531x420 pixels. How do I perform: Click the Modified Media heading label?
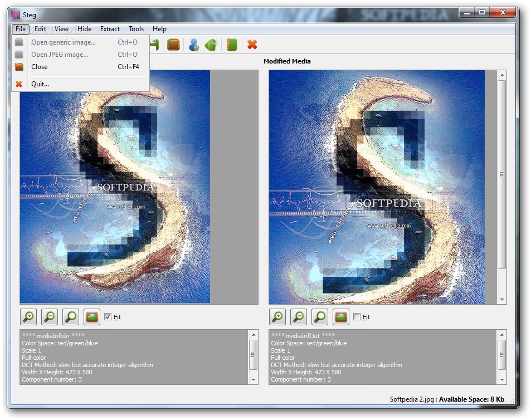287,61
